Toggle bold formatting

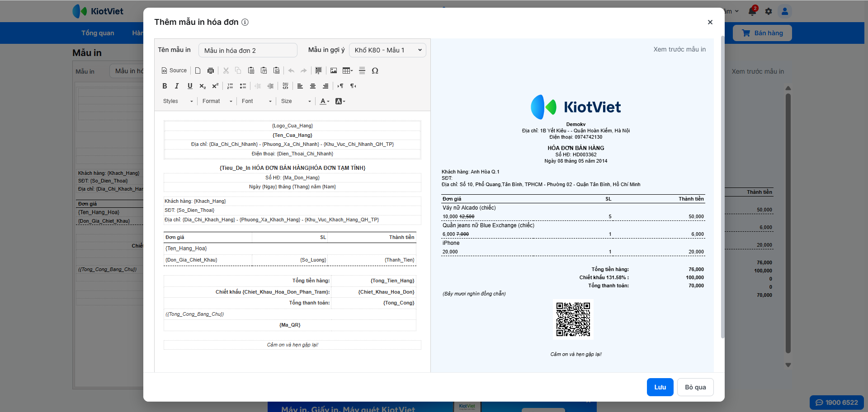click(x=165, y=86)
